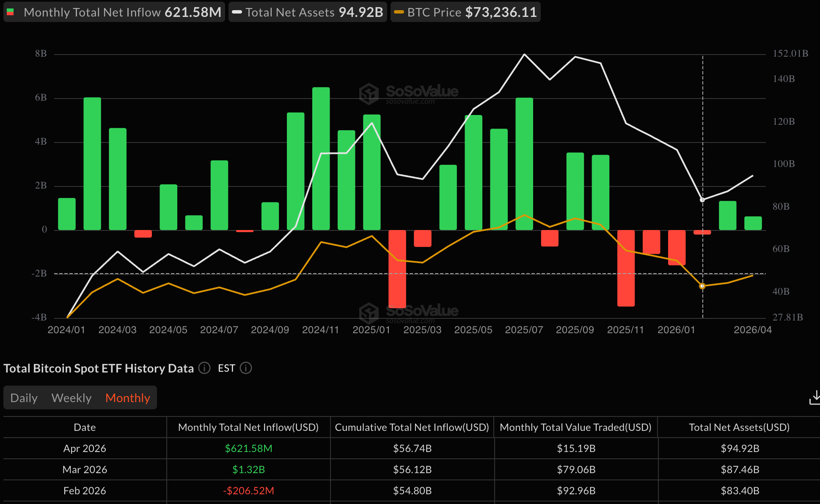Click SoSoValue logo watermark at chart bottom
The height and width of the screenshot is (504, 820).
(409, 312)
